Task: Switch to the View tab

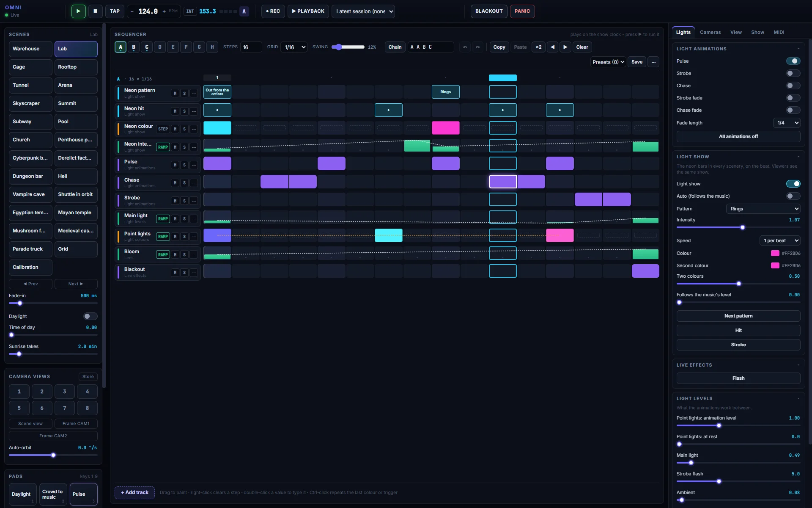Action: (x=736, y=32)
